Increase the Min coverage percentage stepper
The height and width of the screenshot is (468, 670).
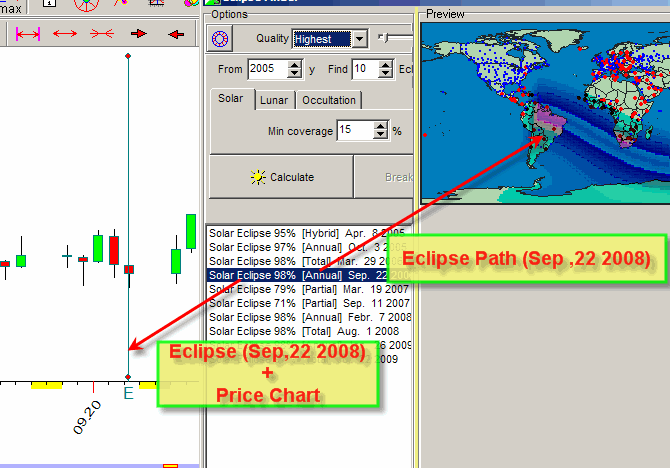coord(380,126)
